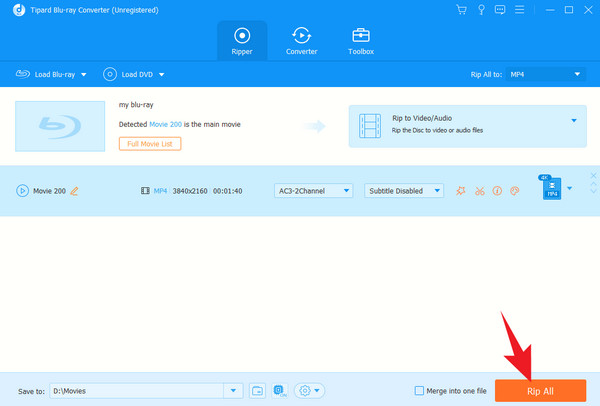The height and width of the screenshot is (406, 600).
Task: Click the 00:01:40 duration text
Action: [x=228, y=191]
